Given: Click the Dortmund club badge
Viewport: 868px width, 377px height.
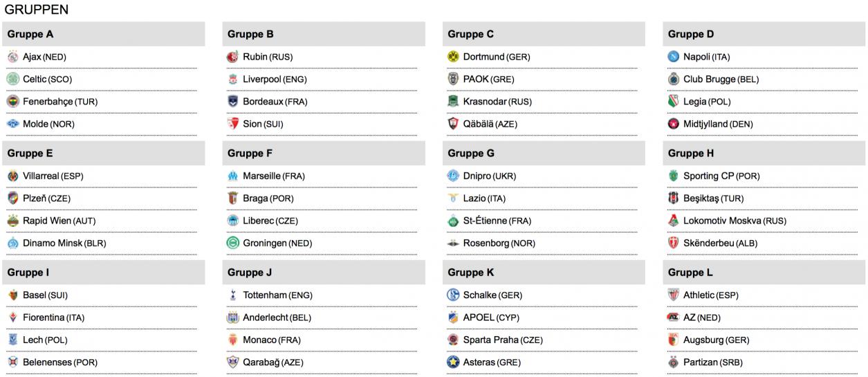Looking at the screenshot, I should pyautogui.click(x=453, y=57).
